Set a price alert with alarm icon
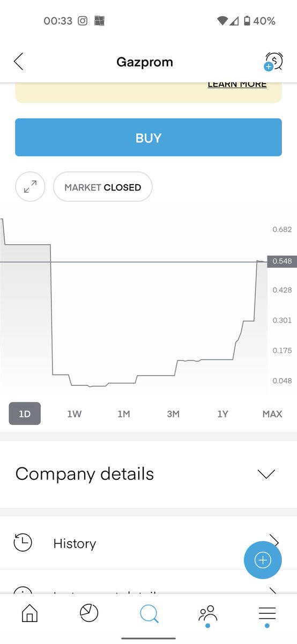 [x=273, y=62]
